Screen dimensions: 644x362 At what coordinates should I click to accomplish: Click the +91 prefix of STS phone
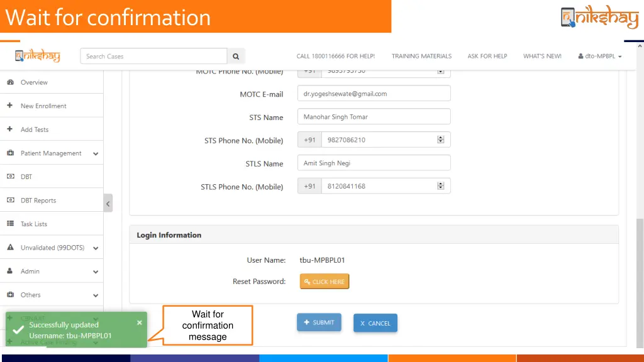pos(309,140)
